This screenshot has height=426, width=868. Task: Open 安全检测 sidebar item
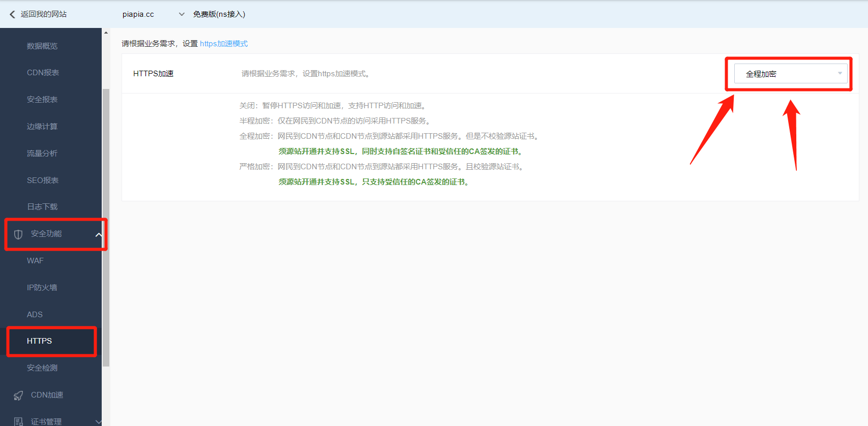tap(42, 368)
